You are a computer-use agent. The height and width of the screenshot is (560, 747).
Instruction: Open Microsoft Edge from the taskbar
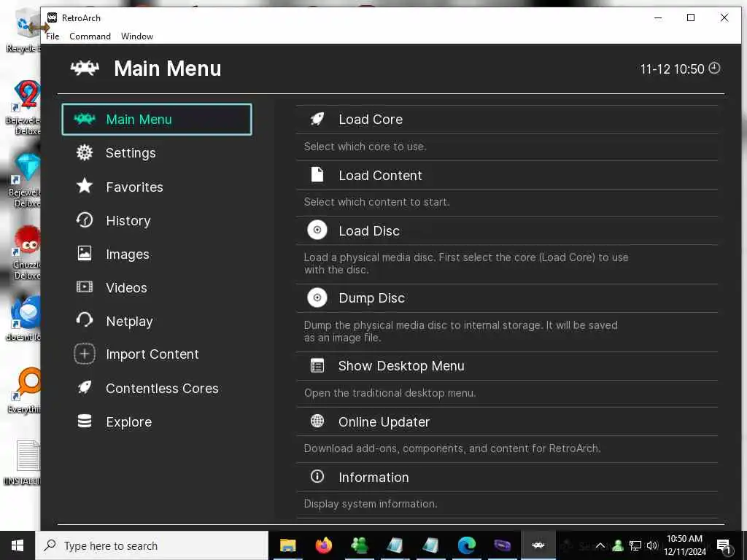tap(466, 545)
